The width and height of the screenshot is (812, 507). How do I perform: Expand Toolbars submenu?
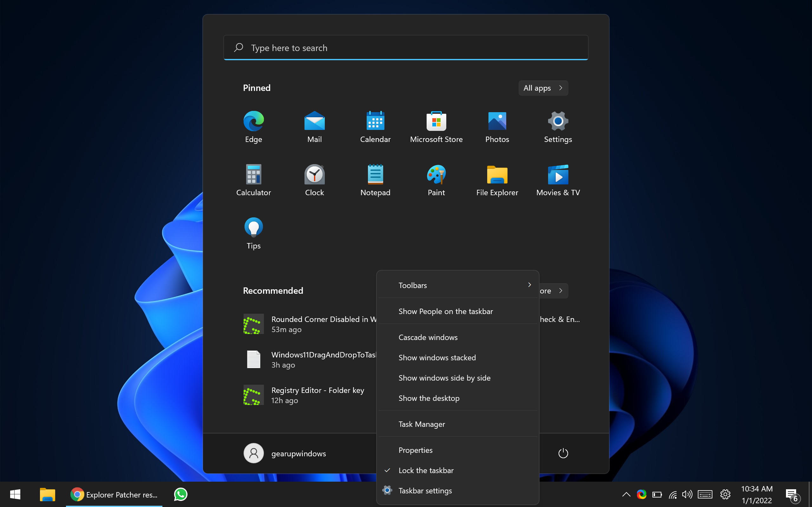pyautogui.click(x=458, y=285)
